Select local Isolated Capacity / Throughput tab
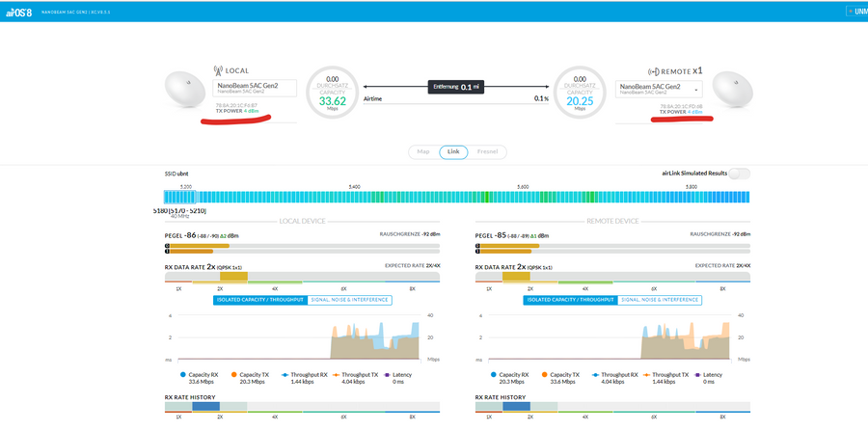This screenshot has height=430, width=868. point(259,300)
